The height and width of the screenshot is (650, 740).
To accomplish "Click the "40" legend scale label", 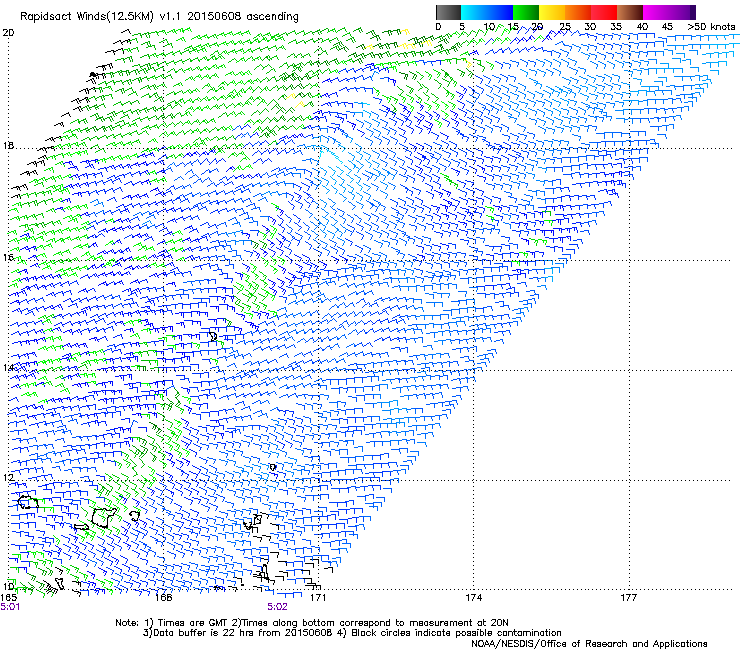I will coord(642,27).
